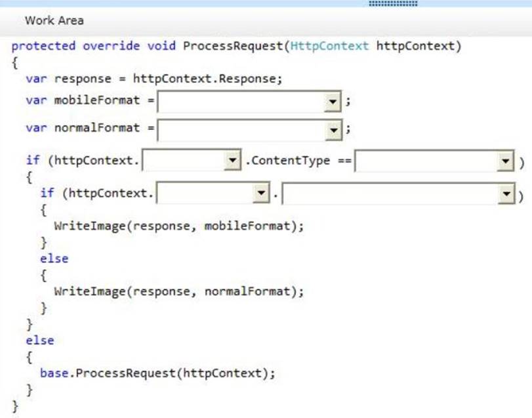Open last dropdown arrow in nested if statement
532x418 pixels.
coord(505,194)
